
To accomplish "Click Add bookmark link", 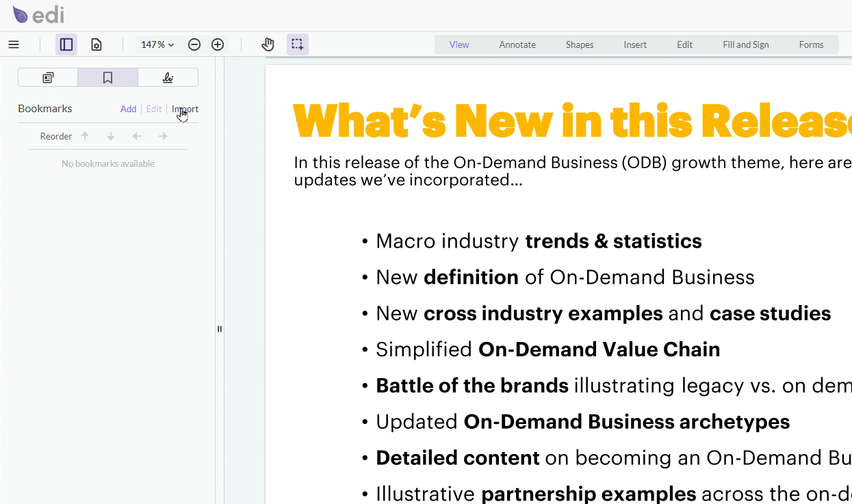I will (128, 109).
